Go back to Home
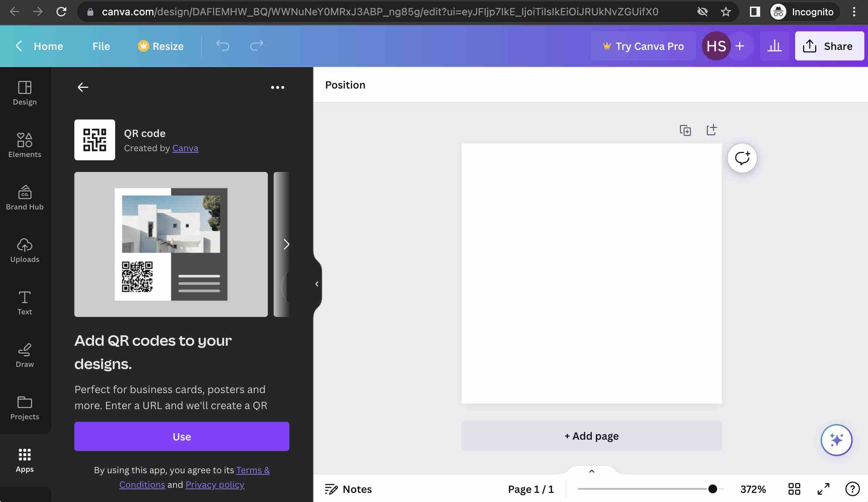Image resolution: width=868 pixels, height=502 pixels. [40, 46]
